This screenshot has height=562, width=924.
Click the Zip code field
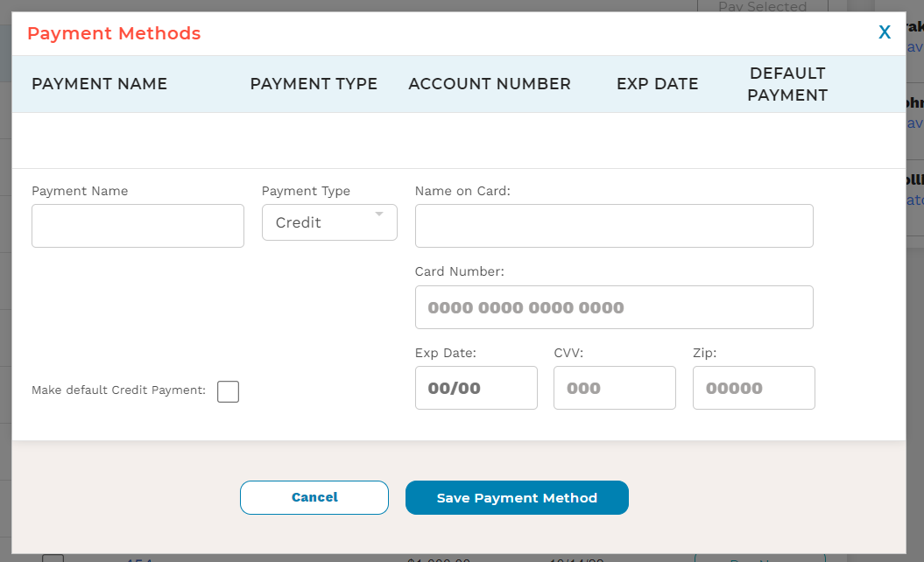point(753,388)
